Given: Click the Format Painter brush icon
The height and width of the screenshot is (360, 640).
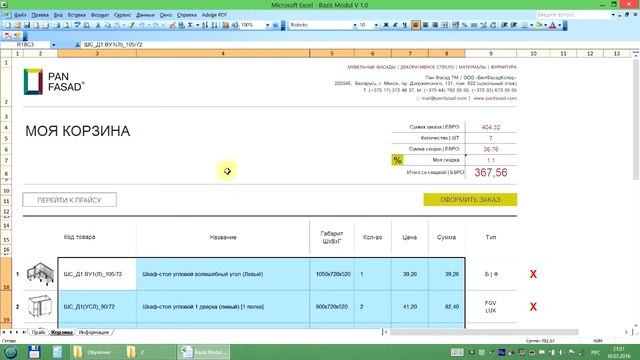Looking at the screenshot, I should click(131, 25).
